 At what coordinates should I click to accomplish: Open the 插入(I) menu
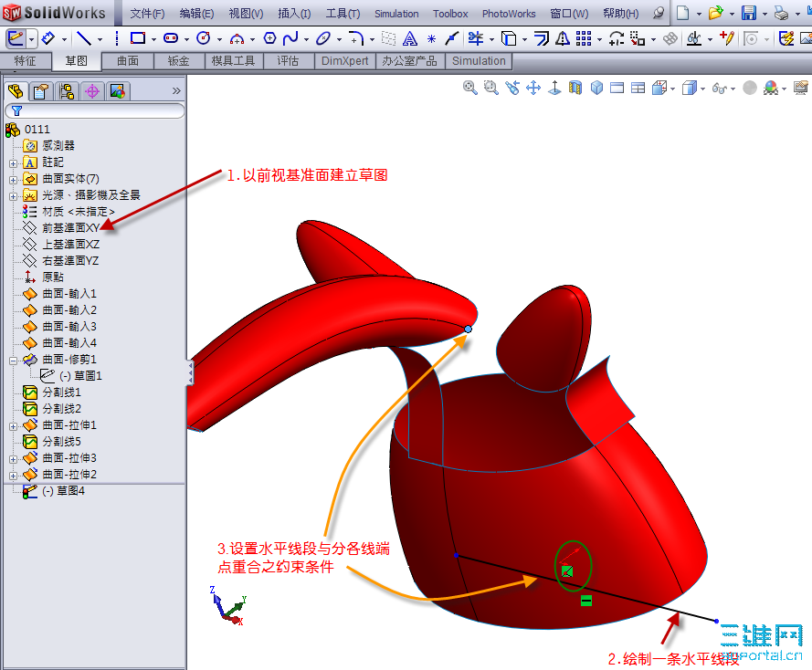click(x=294, y=14)
